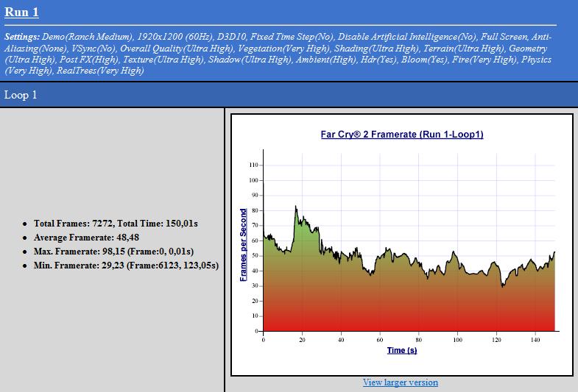Viewport: 578px width, 392px height.
Task: Click the "Loop 1" section header
Action: (x=21, y=95)
